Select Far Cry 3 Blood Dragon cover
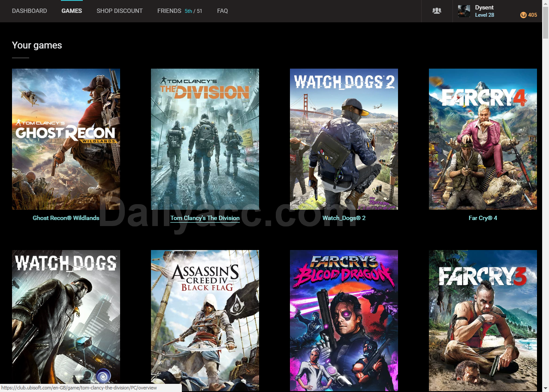This screenshot has width=549, height=392. click(344, 320)
